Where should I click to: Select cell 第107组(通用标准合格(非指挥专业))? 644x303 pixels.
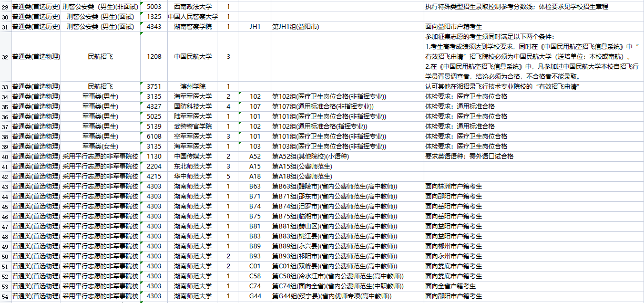pos(347,107)
